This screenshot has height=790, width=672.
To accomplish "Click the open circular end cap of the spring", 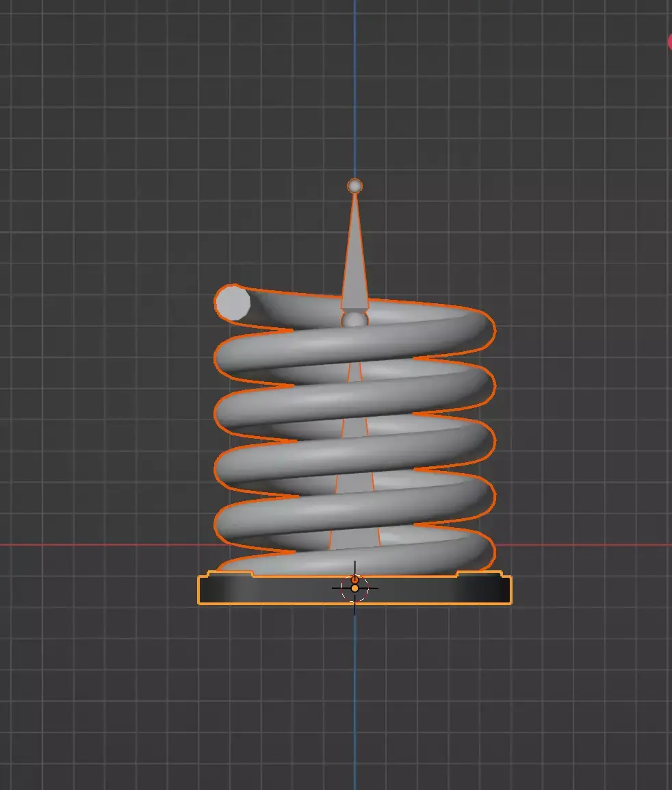I will [232, 303].
